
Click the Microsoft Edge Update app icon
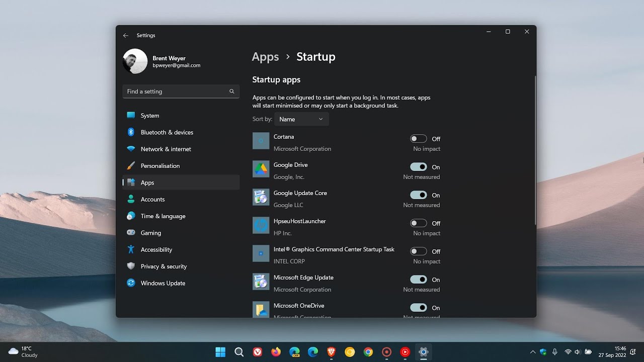tap(261, 282)
